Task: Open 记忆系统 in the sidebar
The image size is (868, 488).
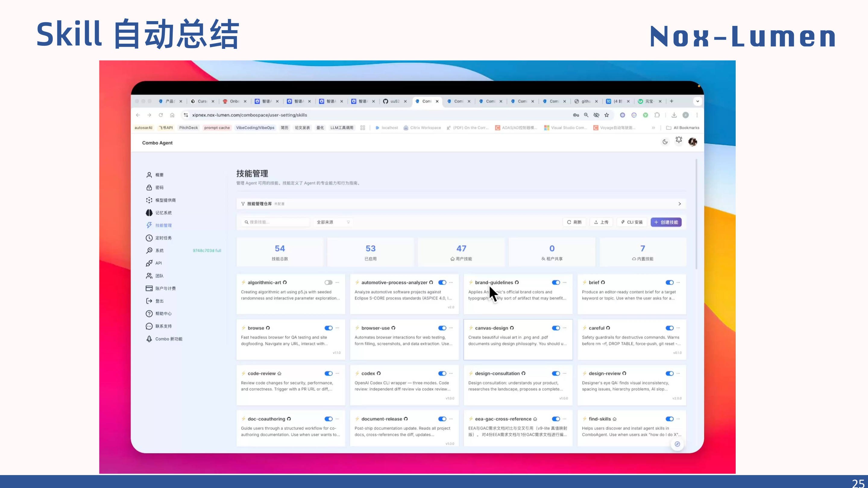Action: tap(159, 212)
